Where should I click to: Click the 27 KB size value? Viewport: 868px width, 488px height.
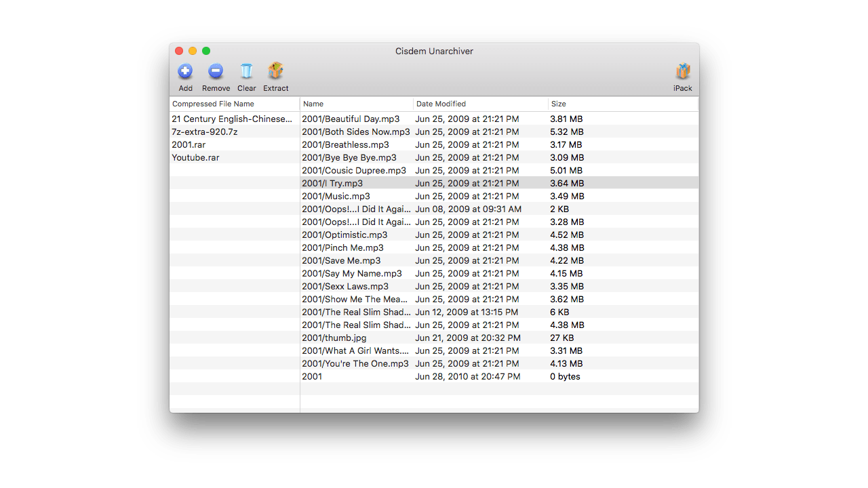pyautogui.click(x=562, y=338)
